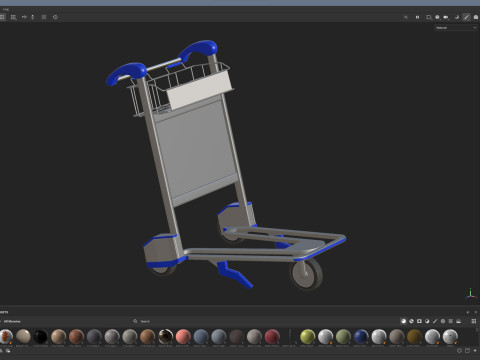The width and height of the screenshot is (480, 360).
Task: Filter assets by textures grid icon
Action: click(x=451, y=321)
